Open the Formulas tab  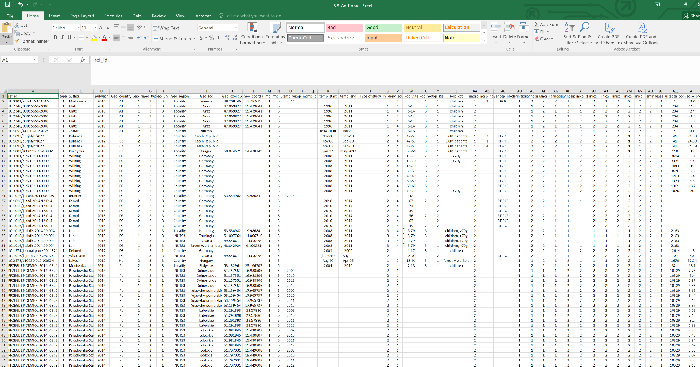point(113,16)
